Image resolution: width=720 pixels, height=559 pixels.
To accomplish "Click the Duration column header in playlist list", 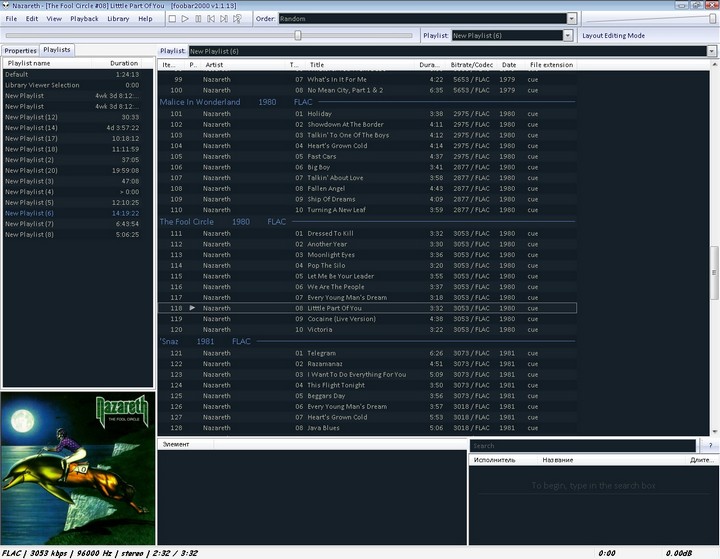I will pyautogui.click(x=124, y=63).
